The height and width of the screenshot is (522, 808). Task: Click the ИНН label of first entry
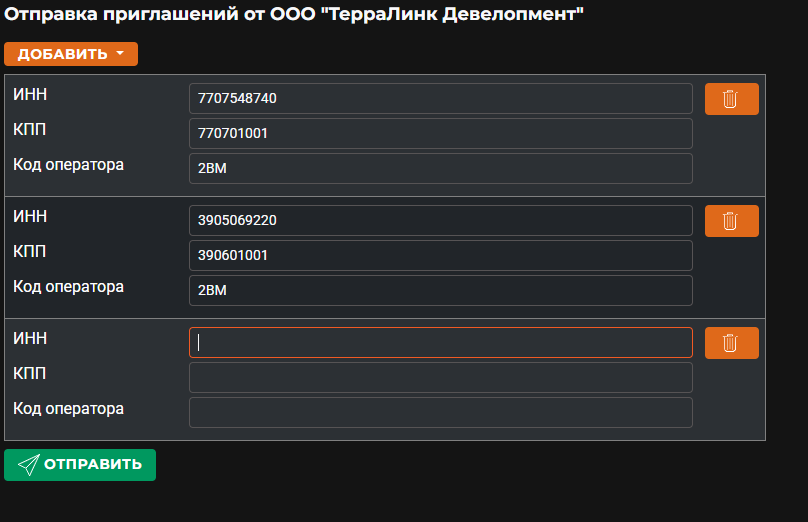30,94
